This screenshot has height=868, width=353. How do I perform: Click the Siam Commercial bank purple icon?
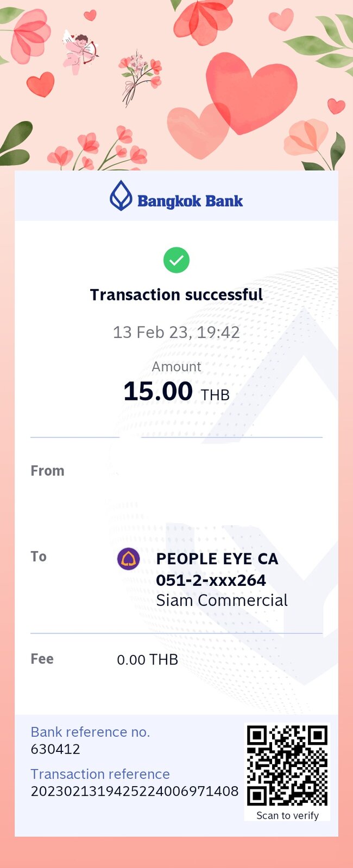click(129, 559)
